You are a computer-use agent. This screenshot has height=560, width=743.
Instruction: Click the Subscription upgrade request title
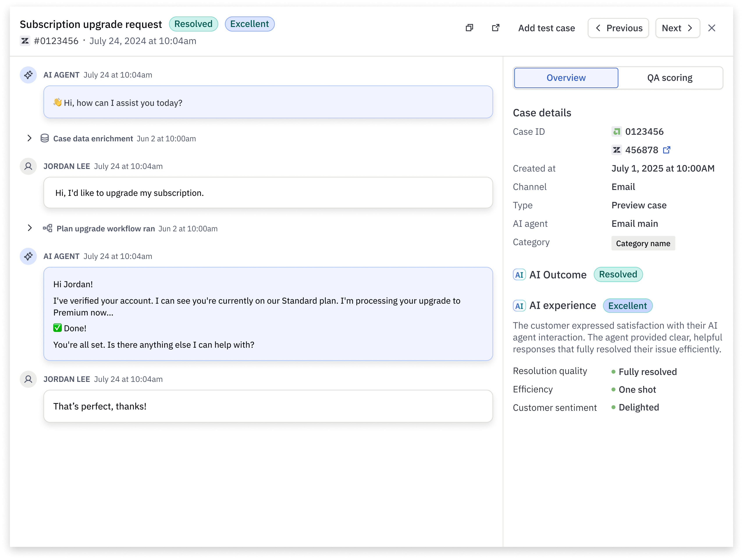(x=91, y=24)
